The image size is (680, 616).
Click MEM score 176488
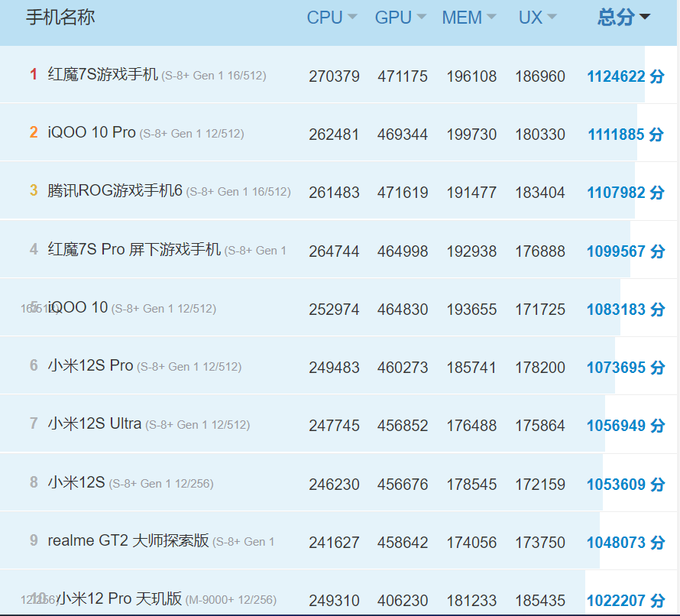471,426
